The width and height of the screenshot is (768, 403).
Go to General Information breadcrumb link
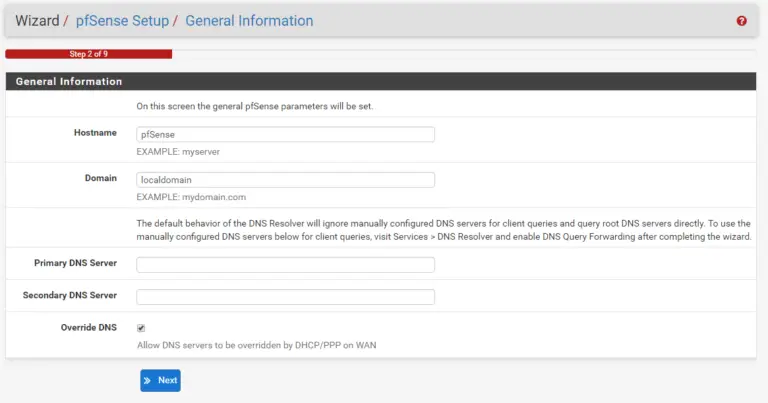pyautogui.click(x=249, y=21)
